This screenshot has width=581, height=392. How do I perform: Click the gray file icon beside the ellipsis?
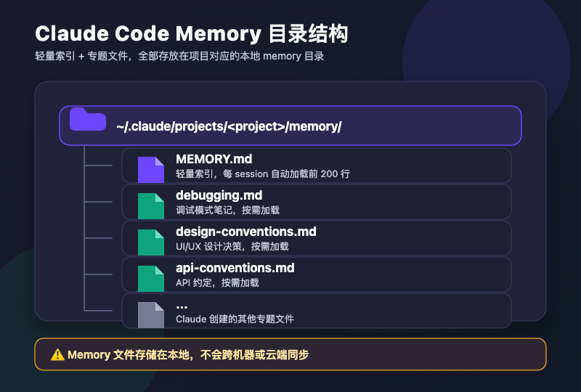(x=151, y=315)
